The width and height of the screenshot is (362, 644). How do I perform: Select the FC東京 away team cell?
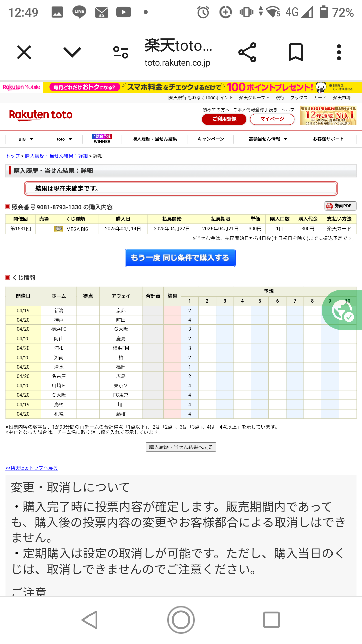[x=121, y=395]
